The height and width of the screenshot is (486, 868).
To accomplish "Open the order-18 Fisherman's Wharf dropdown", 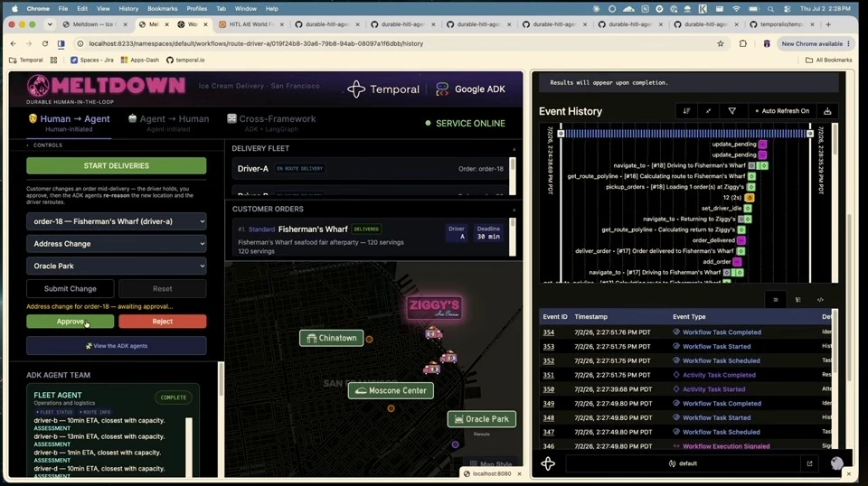I will point(117,221).
